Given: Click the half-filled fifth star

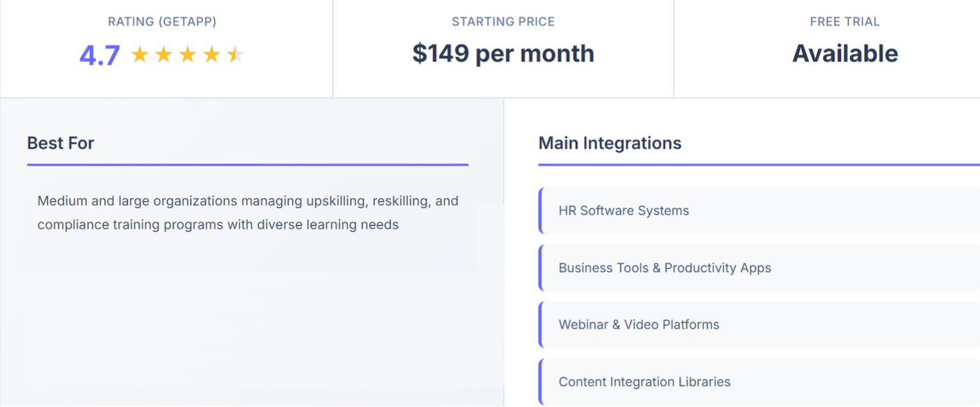Looking at the screenshot, I should pyautogui.click(x=235, y=55).
